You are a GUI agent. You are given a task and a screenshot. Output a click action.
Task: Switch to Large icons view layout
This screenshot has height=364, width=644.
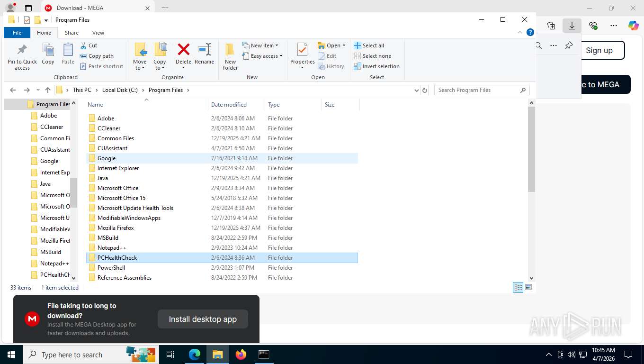(528, 288)
